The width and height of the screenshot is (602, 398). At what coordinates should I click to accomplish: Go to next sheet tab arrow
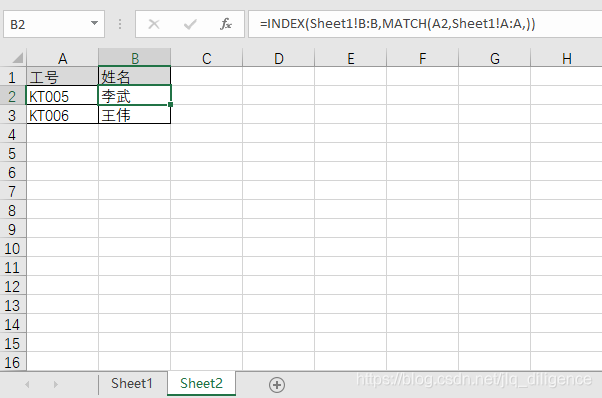click(56, 384)
